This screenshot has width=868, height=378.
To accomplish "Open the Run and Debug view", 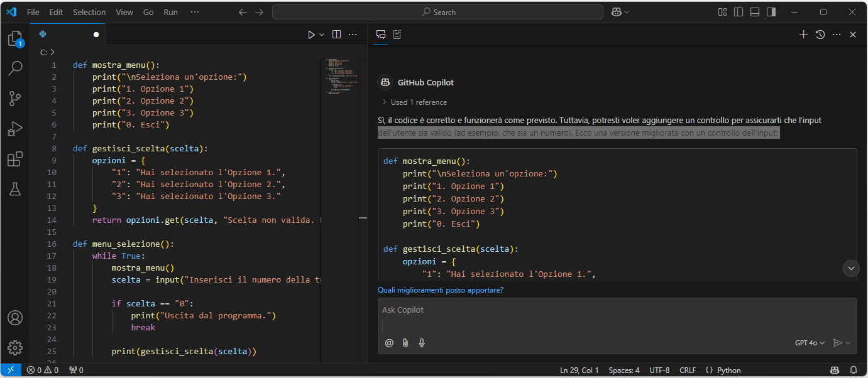I will (x=15, y=129).
